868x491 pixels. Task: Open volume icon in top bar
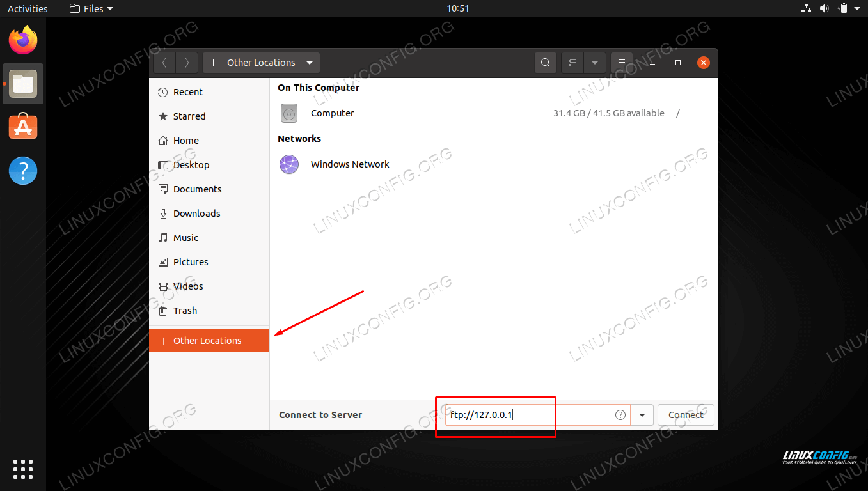[x=825, y=8]
